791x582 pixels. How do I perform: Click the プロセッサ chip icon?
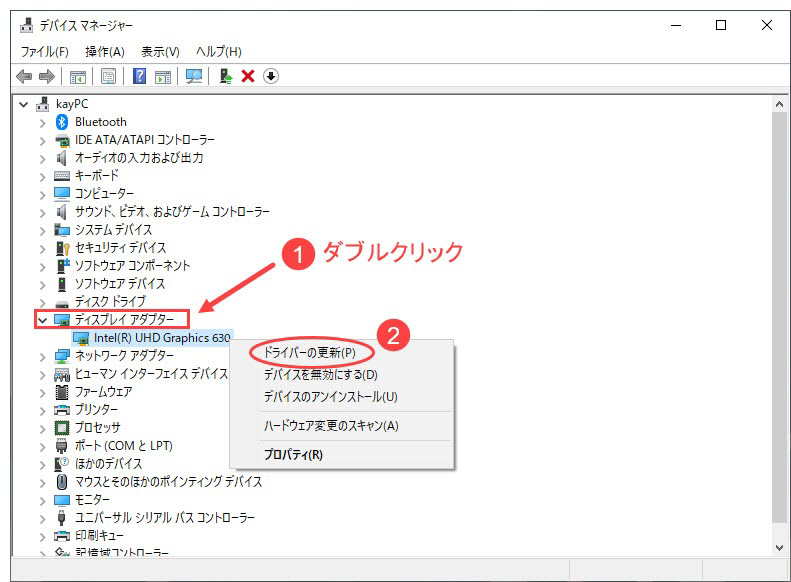62,428
